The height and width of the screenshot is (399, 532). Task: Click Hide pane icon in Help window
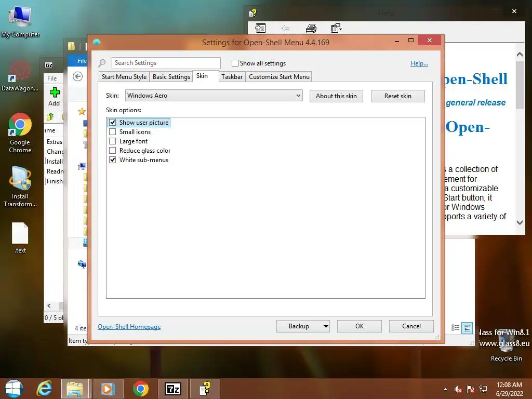(260, 29)
